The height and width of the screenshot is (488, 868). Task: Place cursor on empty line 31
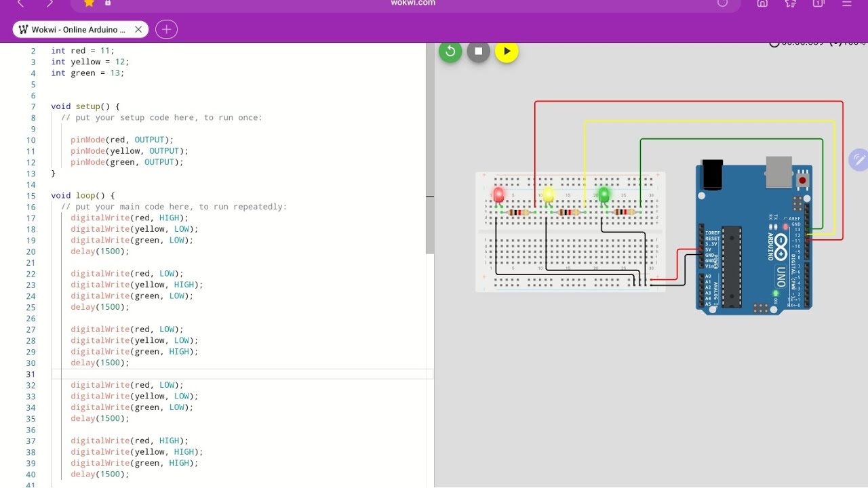242,374
